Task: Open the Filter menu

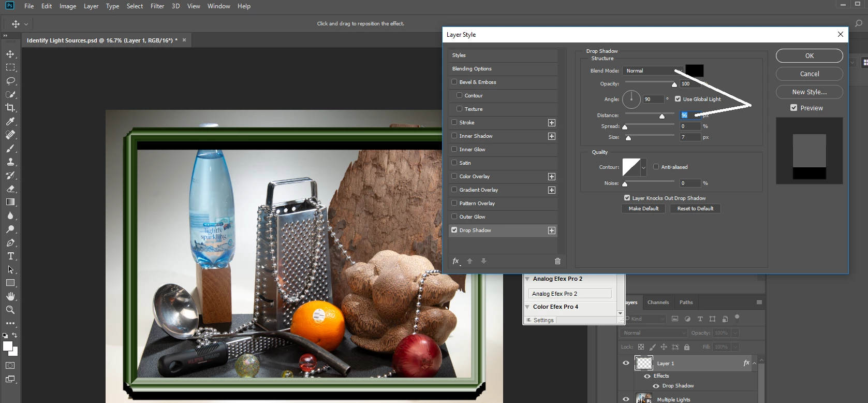Action: point(157,6)
